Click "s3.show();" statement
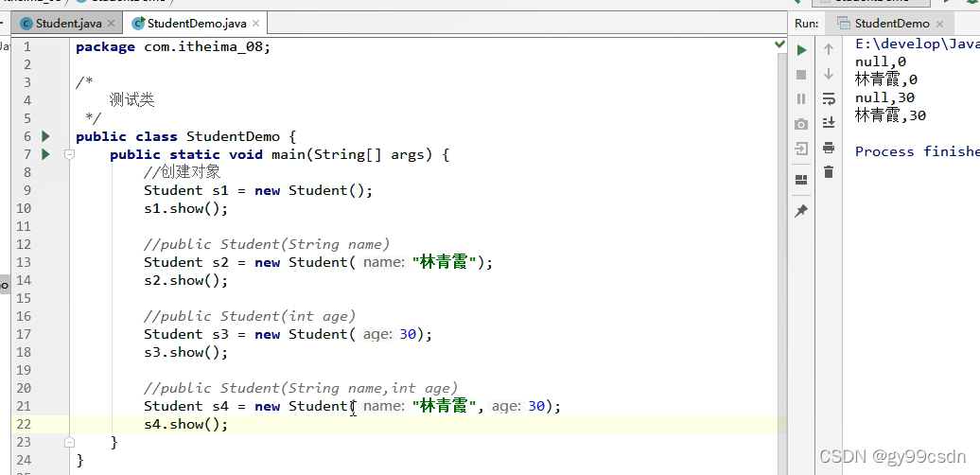The height and width of the screenshot is (475, 980). [185, 352]
